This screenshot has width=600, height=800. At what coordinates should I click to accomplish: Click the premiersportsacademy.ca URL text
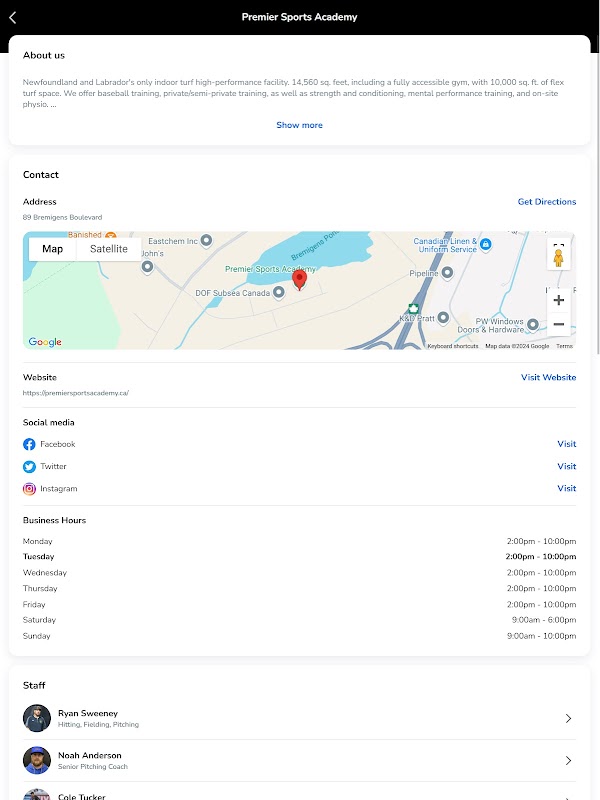76,393
